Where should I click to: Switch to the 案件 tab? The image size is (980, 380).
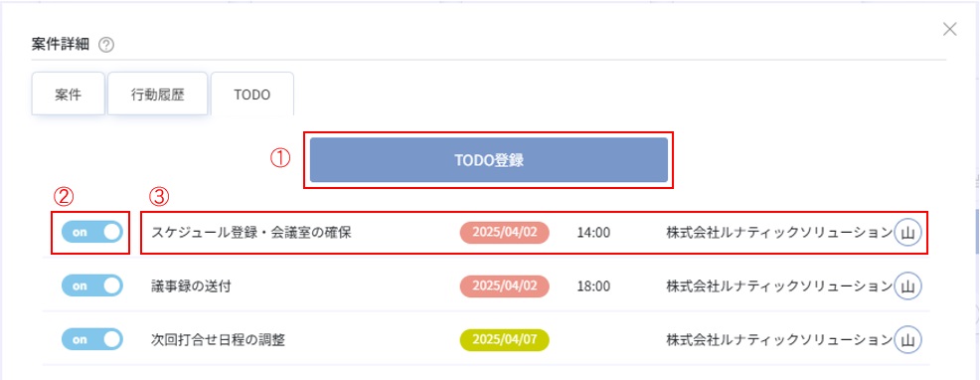[69, 95]
